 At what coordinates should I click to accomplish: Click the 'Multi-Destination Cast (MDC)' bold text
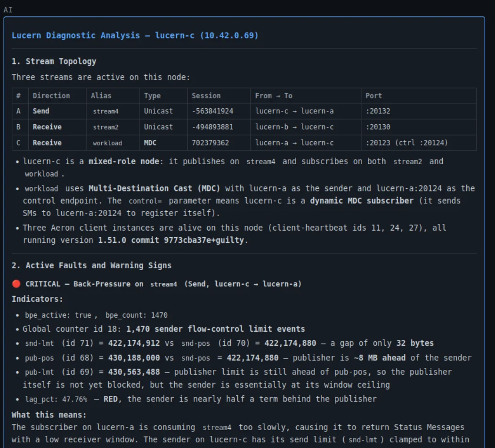(154, 188)
